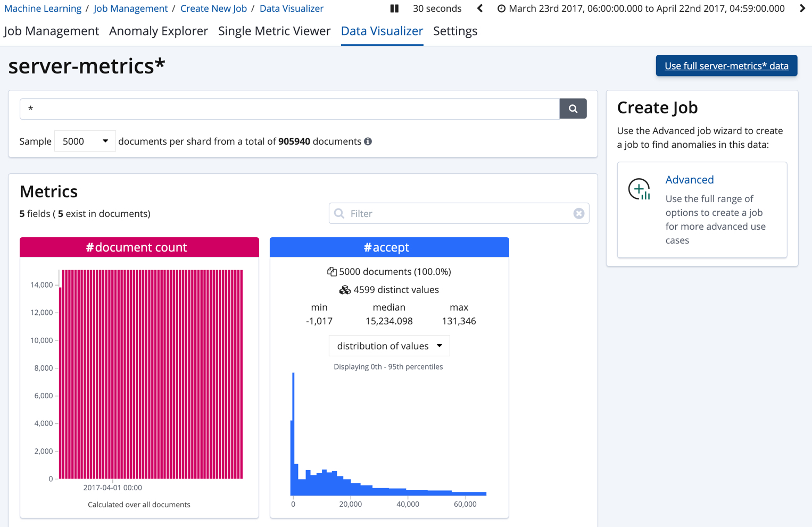This screenshot has width=812, height=527.
Task: Click the info icon after the document total
Action: [x=369, y=141]
